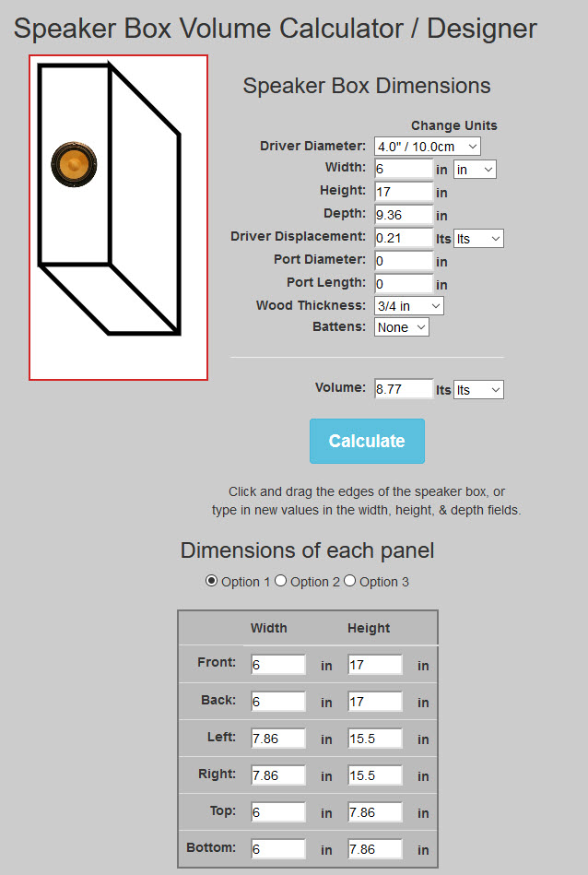Click the Bottom panel height field

(375, 849)
